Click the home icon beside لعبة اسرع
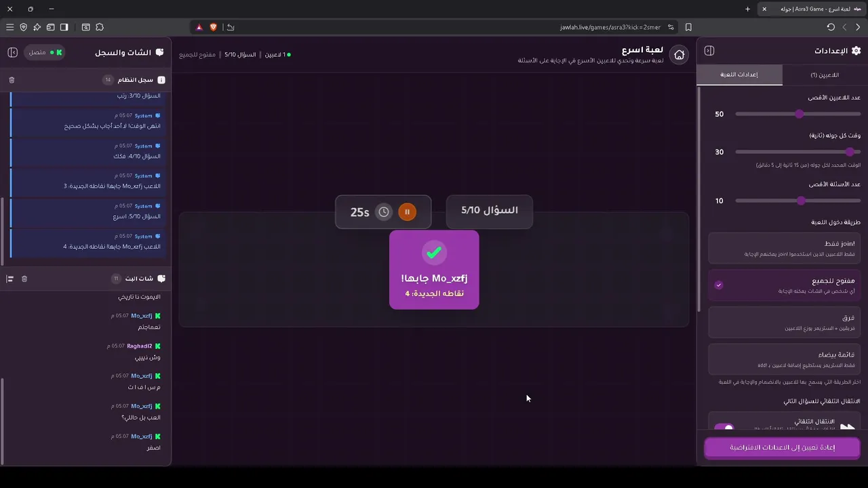The height and width of the screenshot is (488, 868). (679, 55)
